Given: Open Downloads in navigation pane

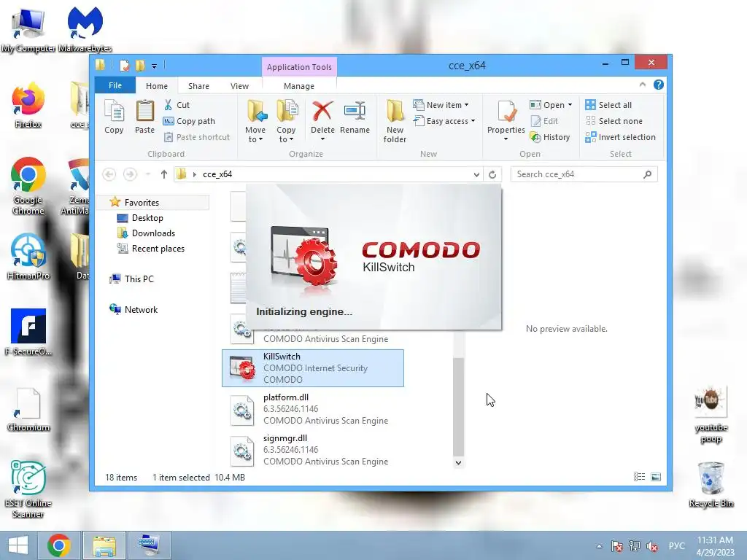Looking at the screenshot, I should coord(153,233).
